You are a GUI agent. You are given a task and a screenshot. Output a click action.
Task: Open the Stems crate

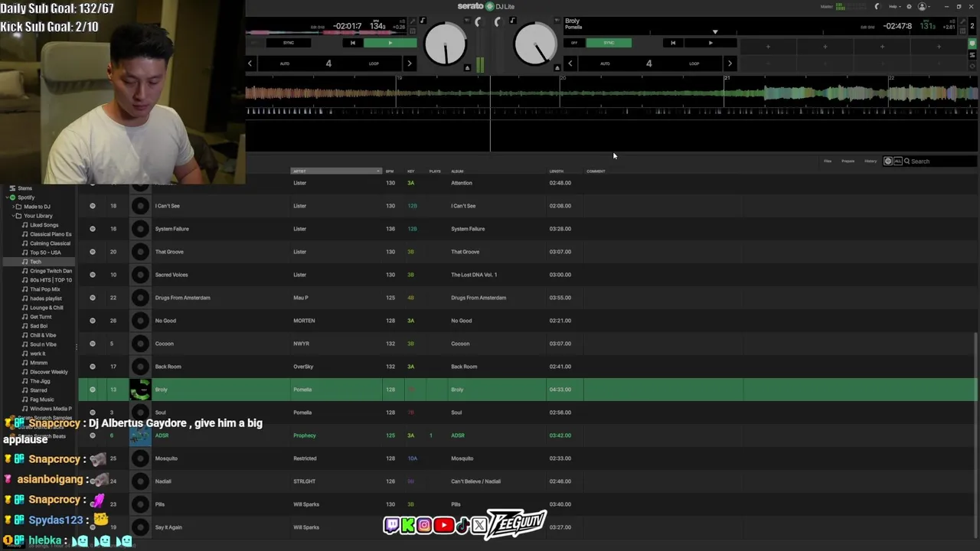[24, 188]
